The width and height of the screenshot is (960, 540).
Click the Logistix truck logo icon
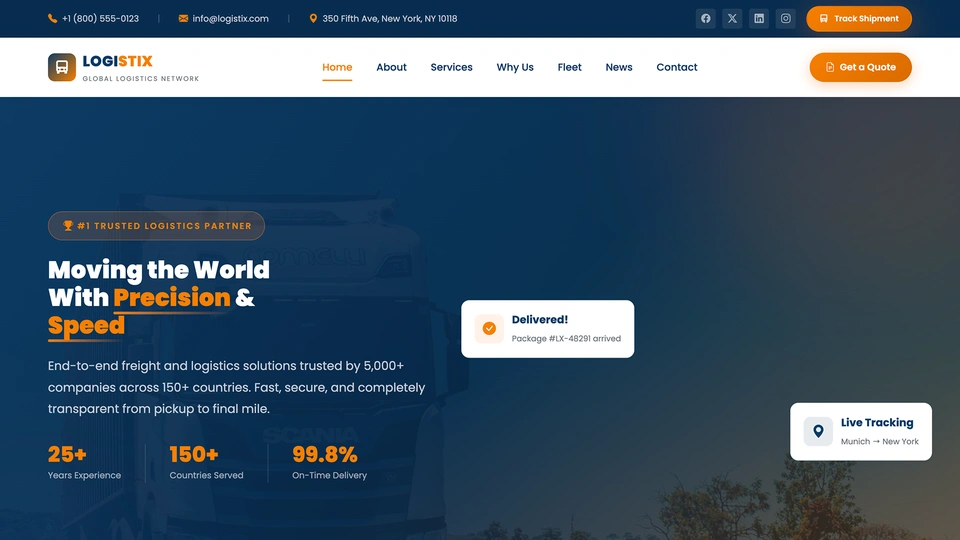[x=62, y=67]
